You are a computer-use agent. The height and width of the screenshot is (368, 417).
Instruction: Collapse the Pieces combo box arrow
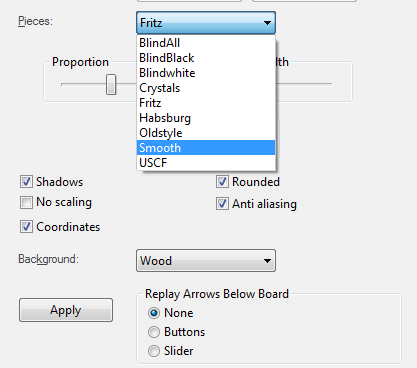(x=267, y=23)
